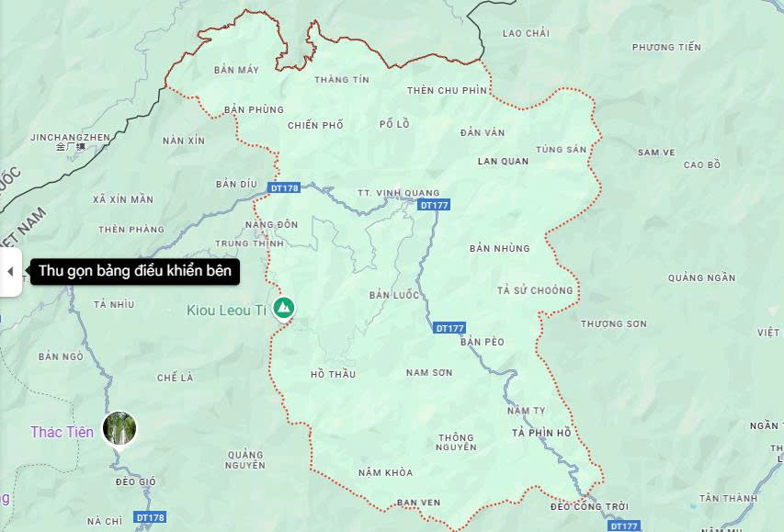Click the DT178 road shield near Bản Díu
784x532 pixels.
284,188
